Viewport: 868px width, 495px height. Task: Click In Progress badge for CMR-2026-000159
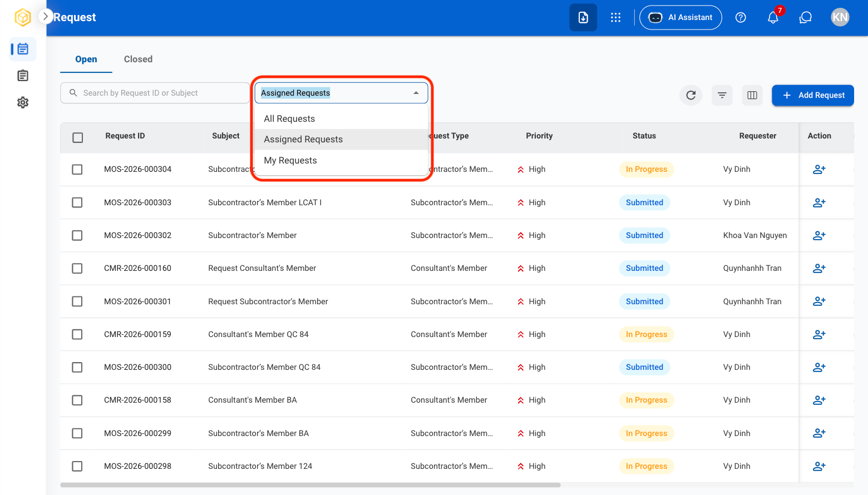647,334
